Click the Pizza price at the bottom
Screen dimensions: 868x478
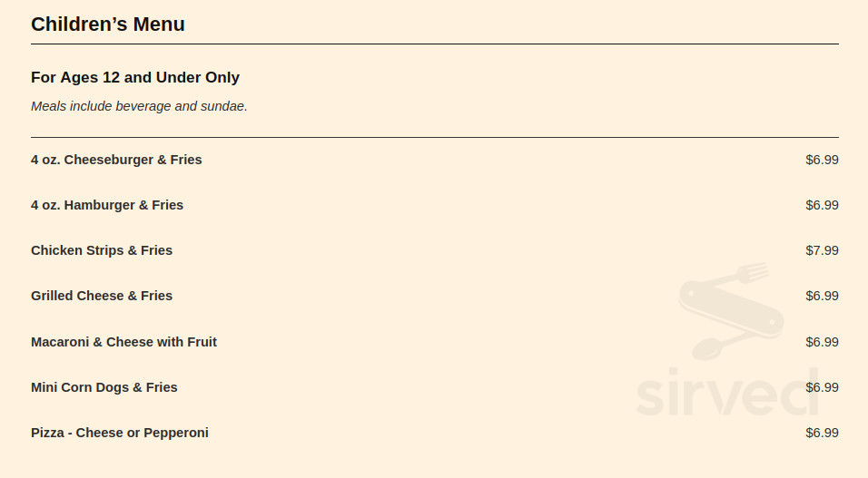pyautogui.click(x=822, y=433)
